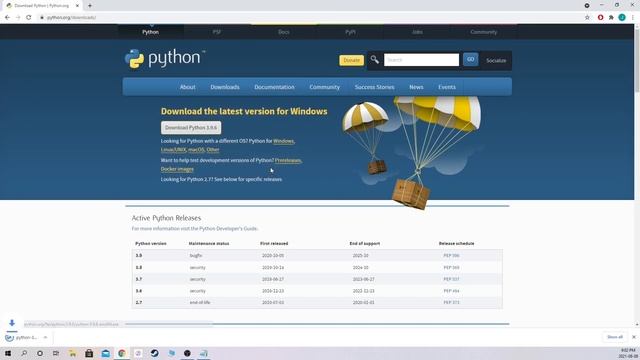Open the Socialize menu
Image resolution: width=640 pixels, height=360 pixels.
point(496,60)
